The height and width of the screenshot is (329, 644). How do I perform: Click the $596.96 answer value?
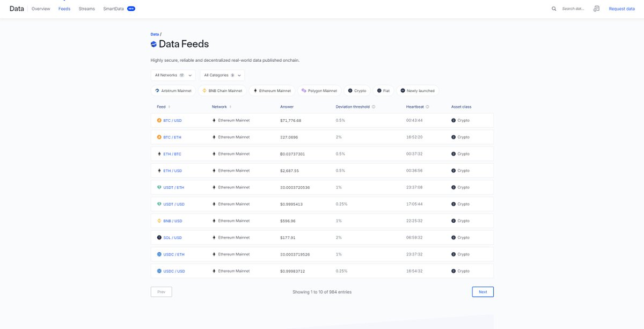coord(288,221)
